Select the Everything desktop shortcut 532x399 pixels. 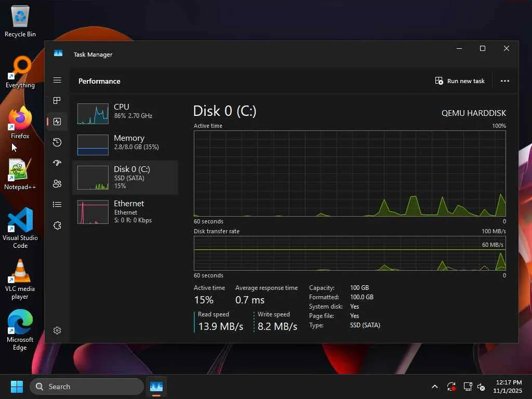click(x=20, y=72)
